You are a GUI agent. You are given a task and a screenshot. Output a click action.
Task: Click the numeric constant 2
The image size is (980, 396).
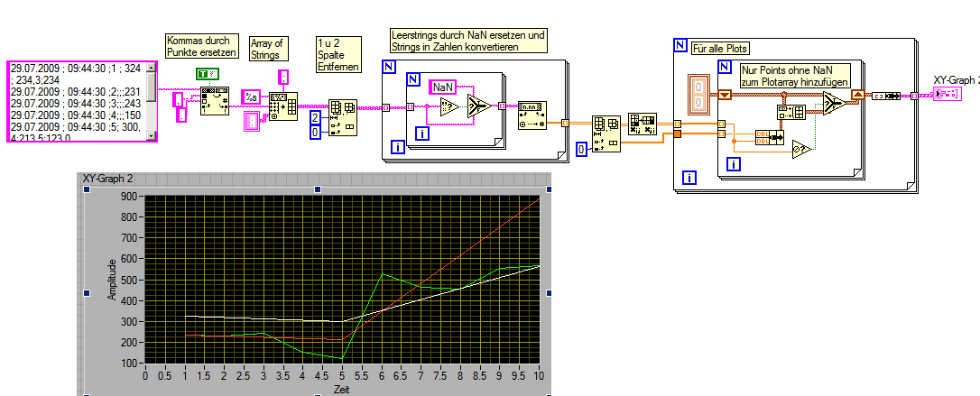(x=315, y=116)
